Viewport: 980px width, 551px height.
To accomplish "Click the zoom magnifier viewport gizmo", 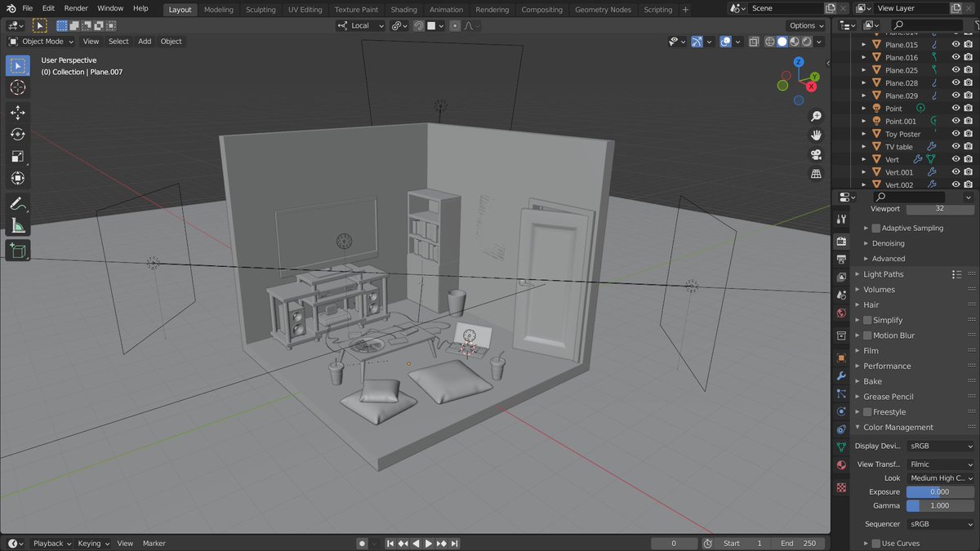I will (x=815, y=116).
